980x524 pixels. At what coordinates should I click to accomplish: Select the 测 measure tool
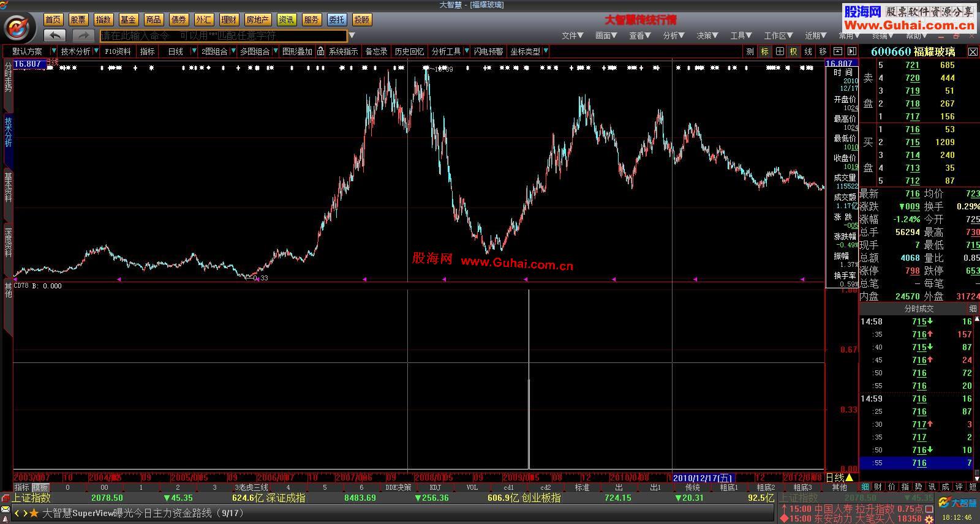pos(750,51)
